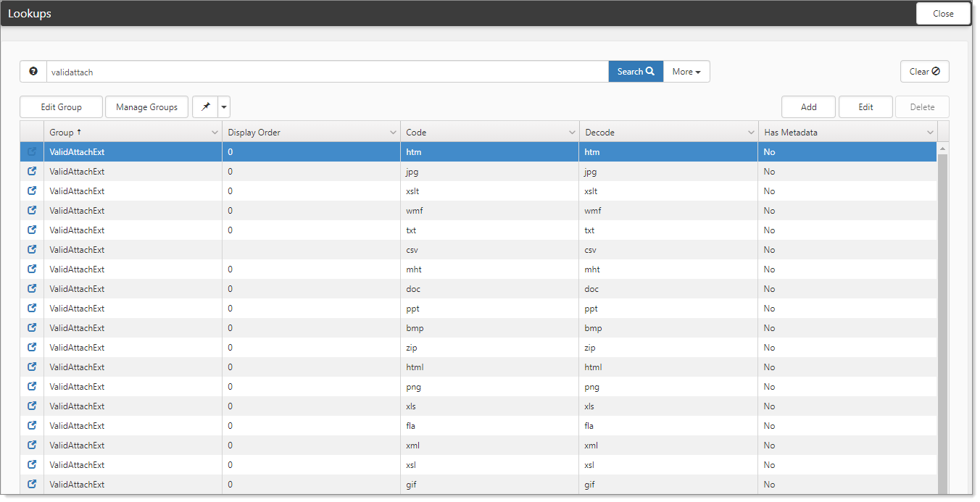The image size is (980, 502).
Task: Click the table's vertical scrollbar
Action: click(942, 319)
